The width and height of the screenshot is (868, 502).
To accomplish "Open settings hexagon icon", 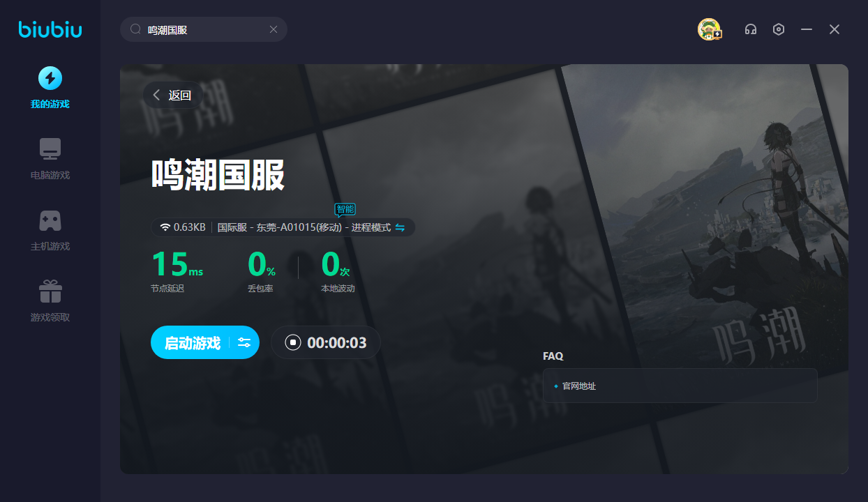I will (779, 29).
